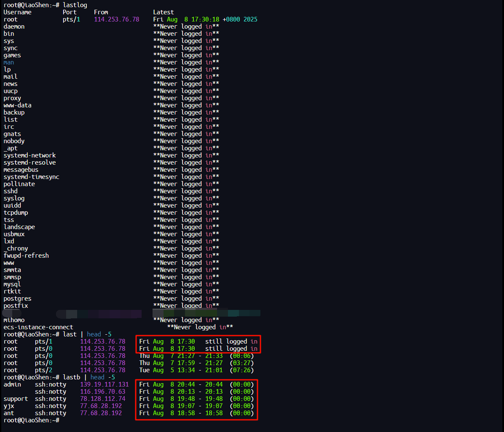Image resolution: width=504 pixels, height=432 pixels.
Task: Click the blue 'man' username entry
Action: coord(9,62)
